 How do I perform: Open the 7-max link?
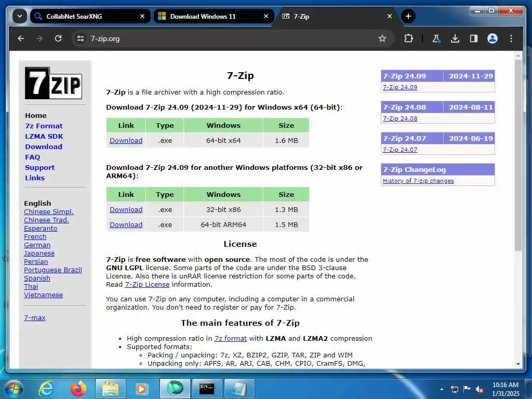pos(35,318)
